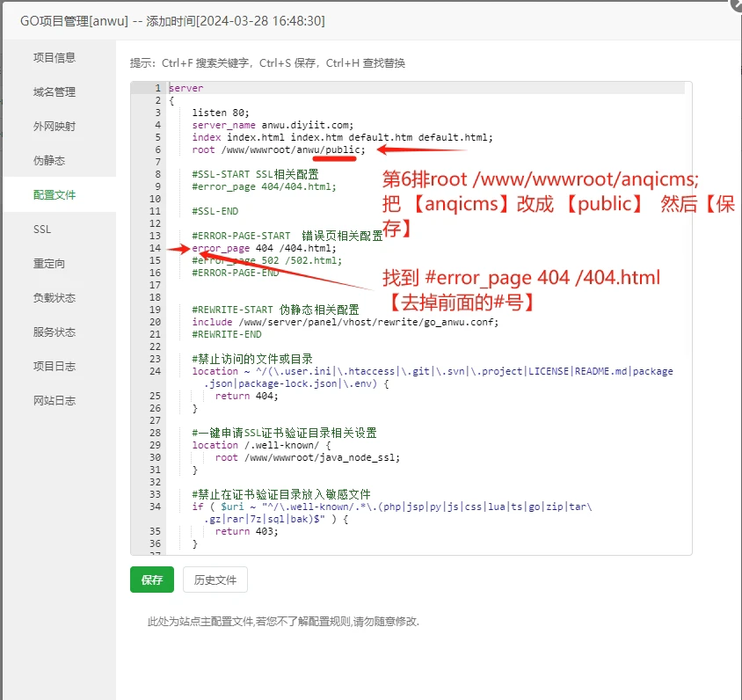
Task: Select the 配置文件 tab
Action: tap(55, 195)
